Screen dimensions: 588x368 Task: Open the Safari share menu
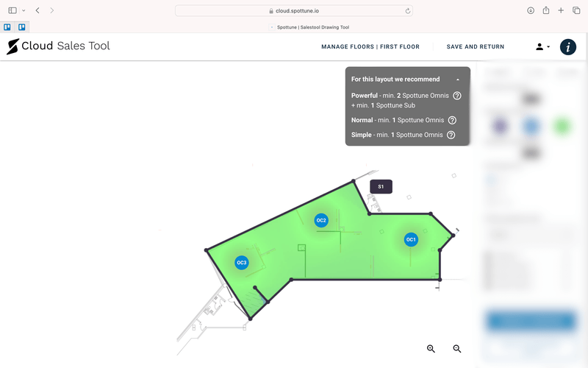click(546, 10)
